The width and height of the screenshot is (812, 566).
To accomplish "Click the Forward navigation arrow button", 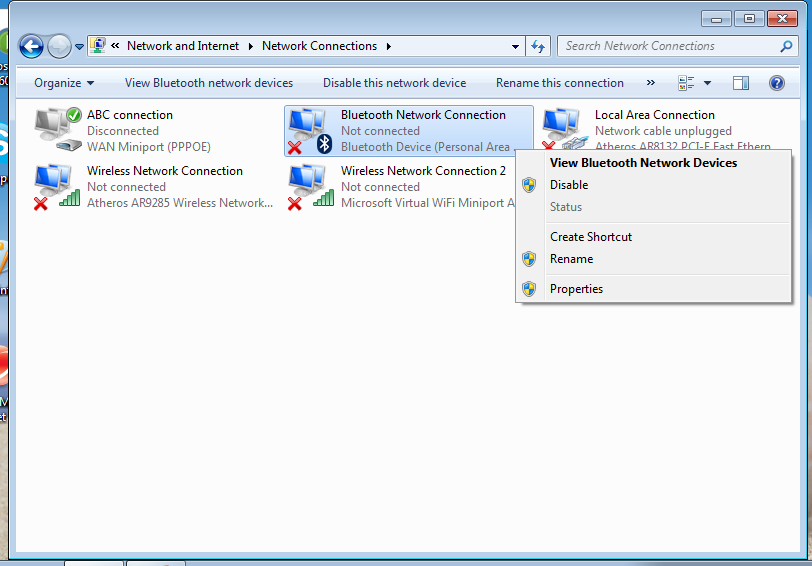I will [x=59, y=47].
